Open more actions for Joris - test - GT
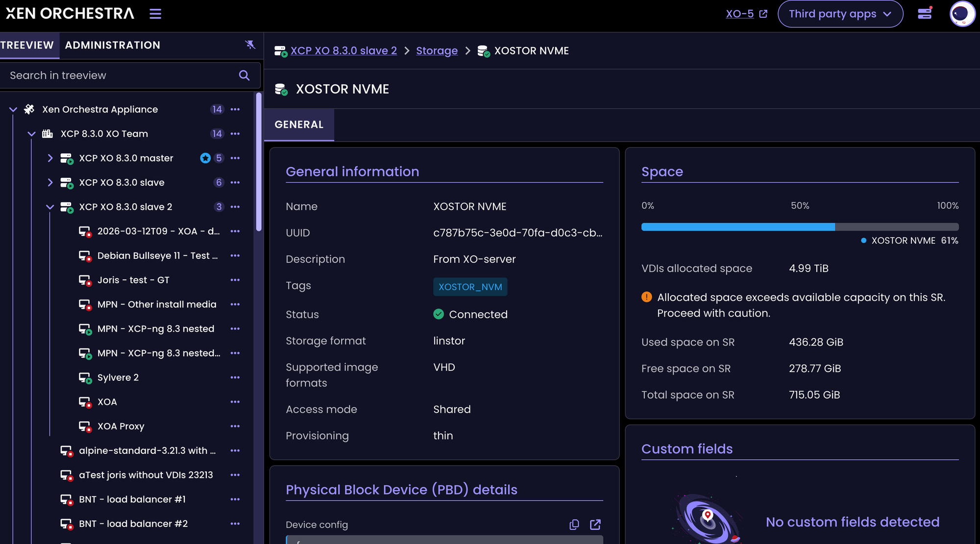The height and width of the screenshot is (544, 980). pyautogui.click(x=235, y=280)
